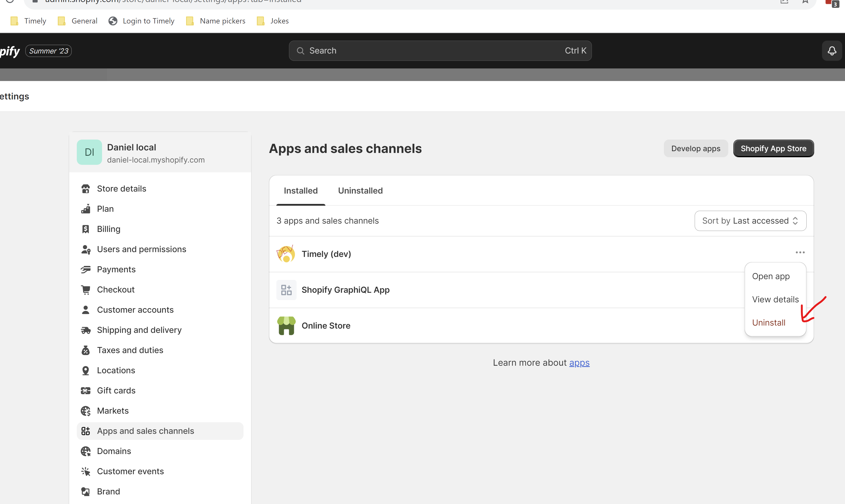Click the Brand icon in sidebar
The width and height of the screenshot is (845, 504).
coord(86,491)
